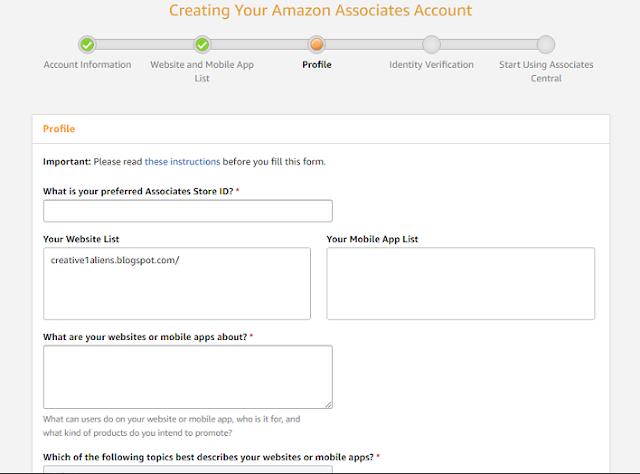Click the Start Using Associates Central step circle
640x474 pixels.
(546, 44)
